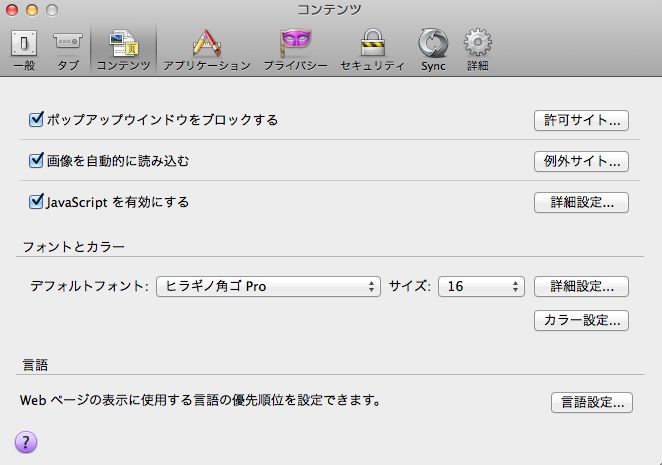Image resolution: width=662 pixels, height=465 pixels.
Task: Open font 詳細設定... button beside size
Action: click(581, 287)
